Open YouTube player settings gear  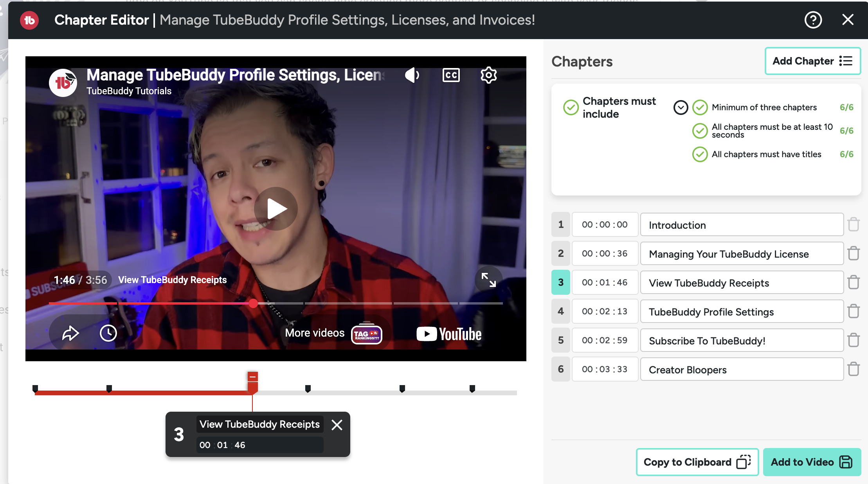[x=488, y=75]
